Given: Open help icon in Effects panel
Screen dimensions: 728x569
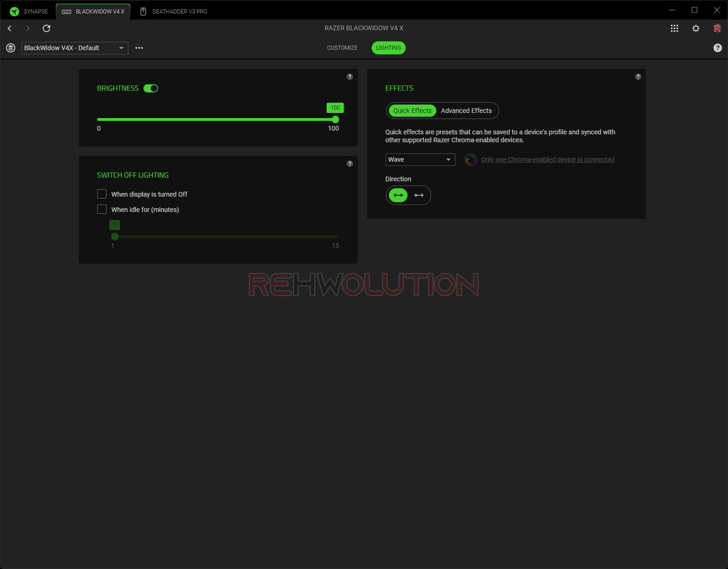Looking at the screenshot, I should tap(638, 77).
